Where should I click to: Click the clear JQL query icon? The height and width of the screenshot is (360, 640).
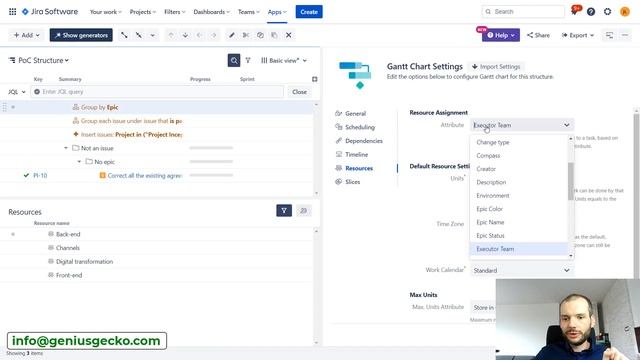coord(37,92)
